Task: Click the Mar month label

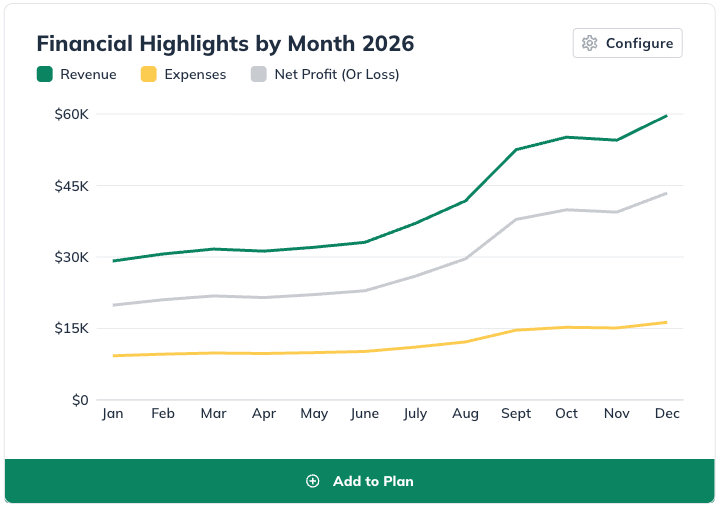Action: point(214,413)
